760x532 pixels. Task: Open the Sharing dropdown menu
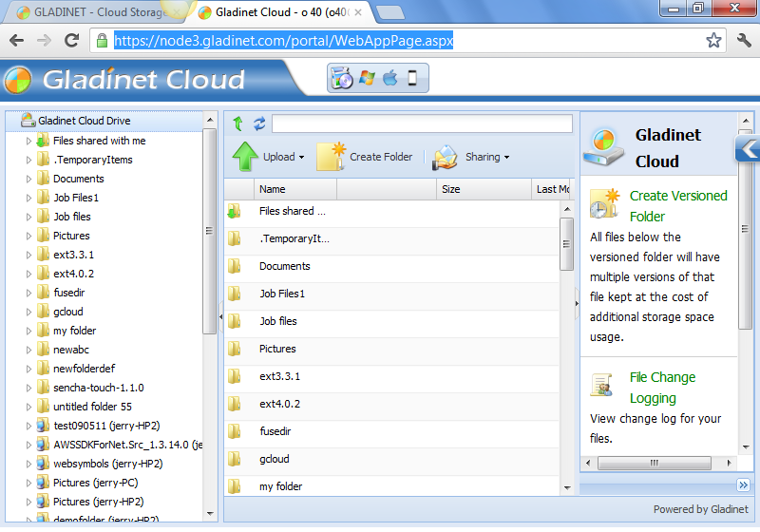point(506,157)
